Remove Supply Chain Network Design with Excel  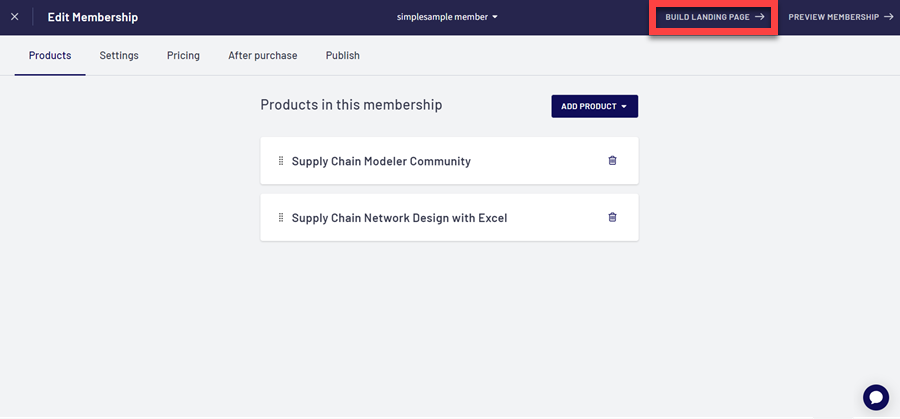[612, 217]
